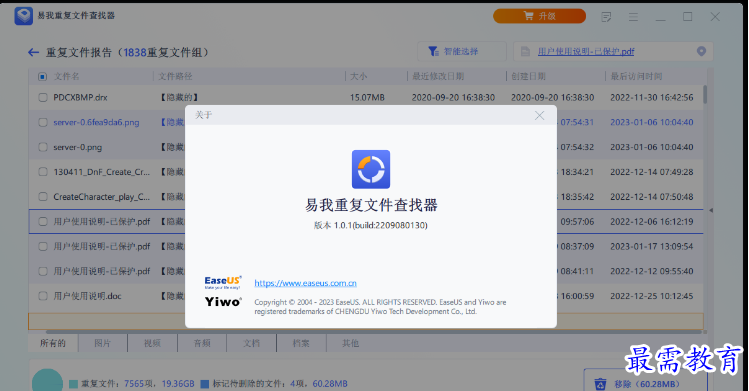
Task: Switch to the 档案 tab
Action: point(301,343)
